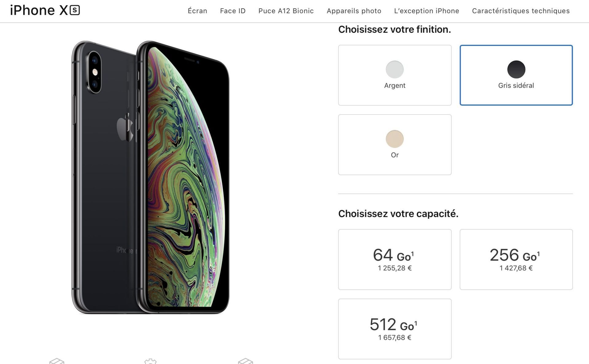The height and width of the screenshot is (364, 589).
Task: Click the iPhone XS logo
Action: [45, 10]
